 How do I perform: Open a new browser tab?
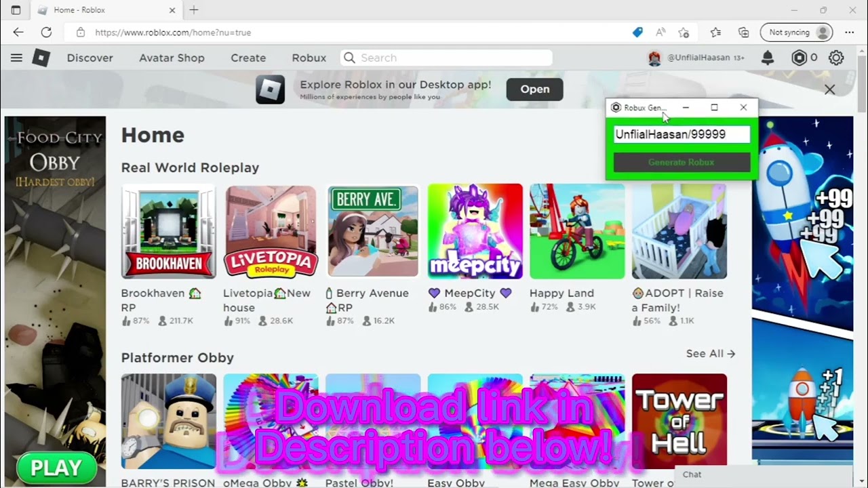(x=194, y=10)
